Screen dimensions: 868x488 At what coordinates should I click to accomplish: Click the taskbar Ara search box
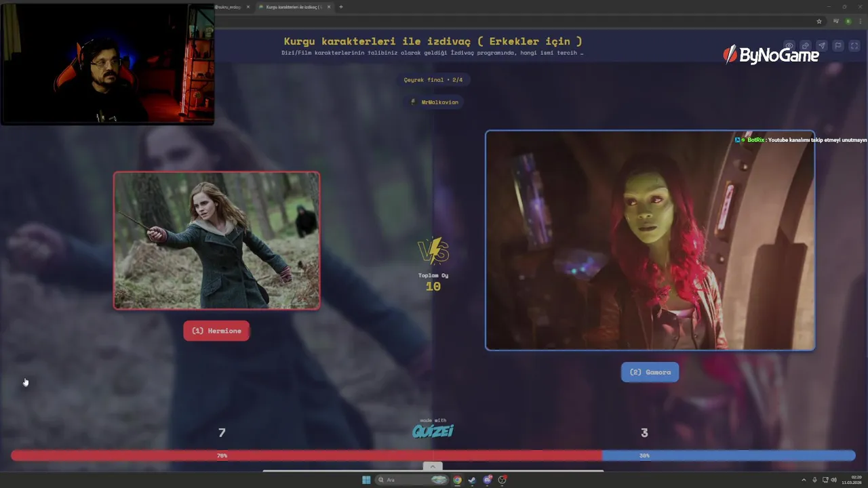412,480
